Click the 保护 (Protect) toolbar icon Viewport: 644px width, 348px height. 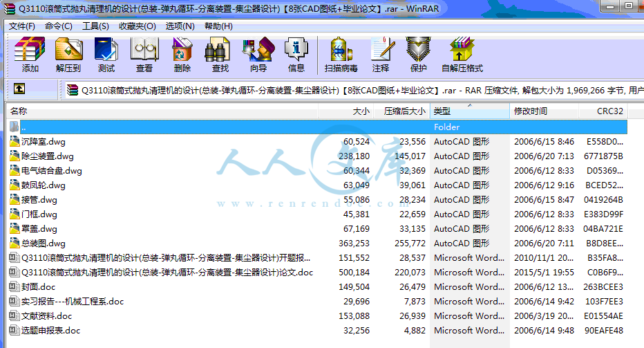point(419,54)
